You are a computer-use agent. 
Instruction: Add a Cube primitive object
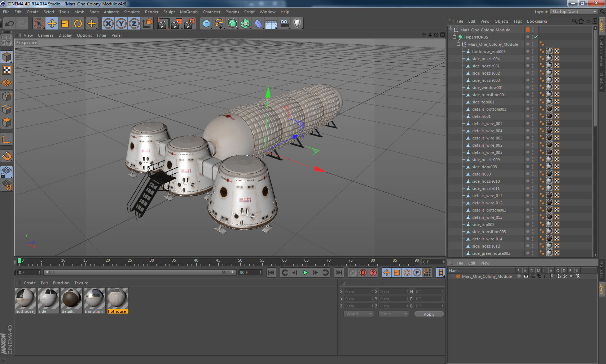(x=206, y=24)
